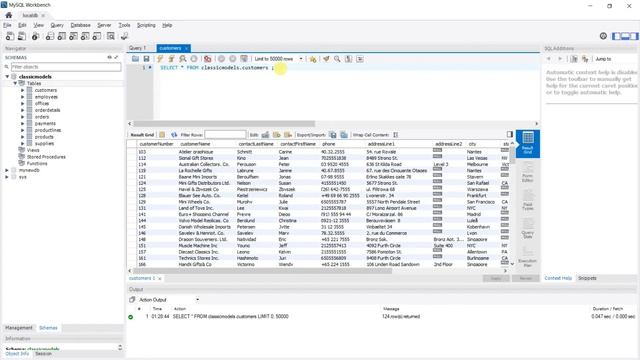Create new table icon in the main toolbar
Image resolution: width=640 pixels, height=360 pixels.
tap(61, 36)
